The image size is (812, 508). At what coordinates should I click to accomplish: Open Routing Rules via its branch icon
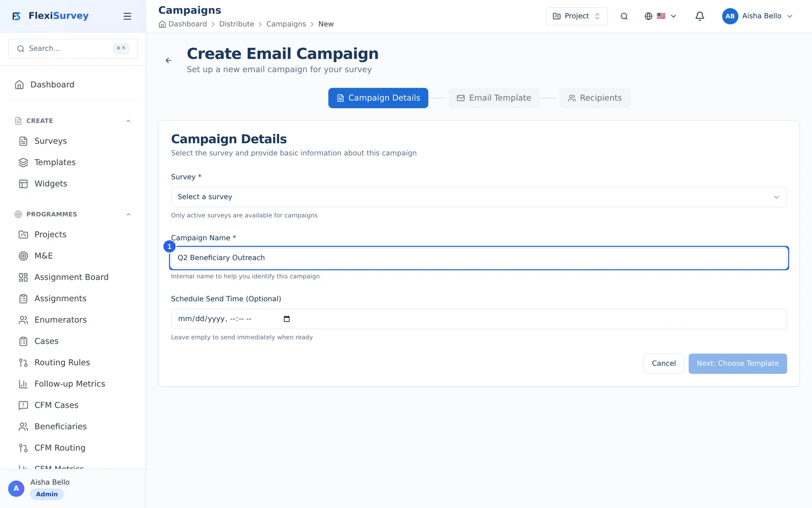(23, 363)
